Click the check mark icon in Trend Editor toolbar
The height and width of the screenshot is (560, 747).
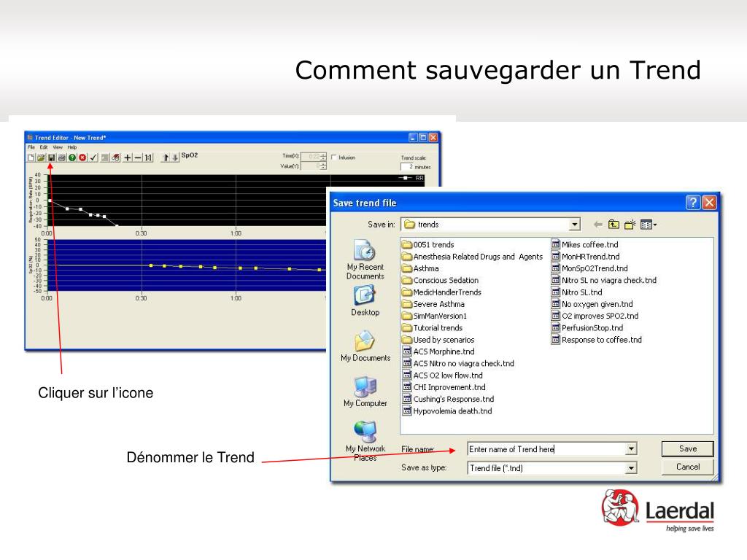coord(93,157)
